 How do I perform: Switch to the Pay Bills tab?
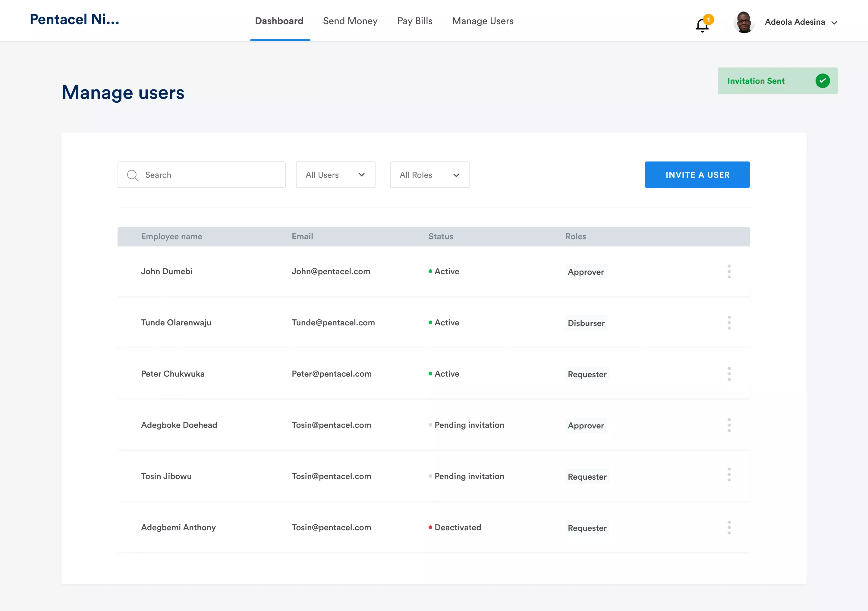(x=415, y=21)
